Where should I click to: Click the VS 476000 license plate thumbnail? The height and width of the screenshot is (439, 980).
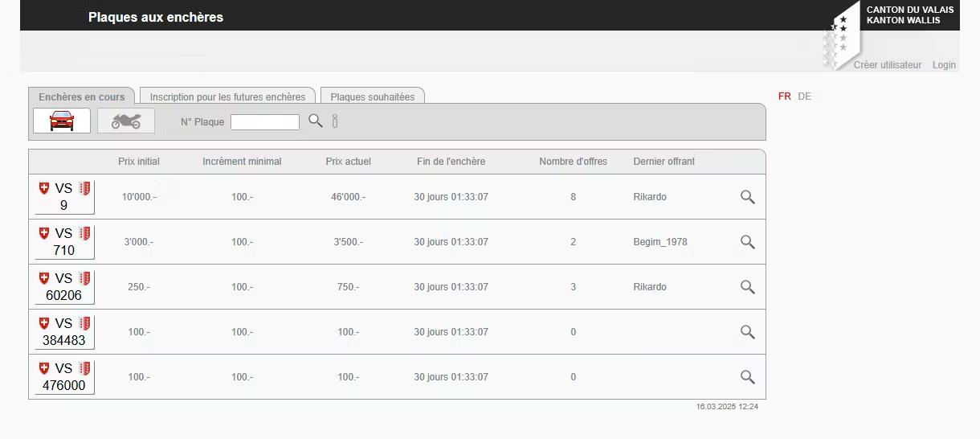click(64, 377)
